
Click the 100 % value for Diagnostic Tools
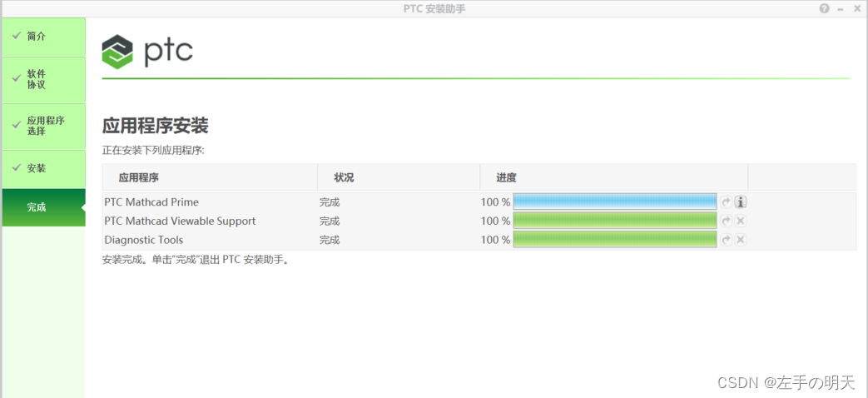coord(495,240)
